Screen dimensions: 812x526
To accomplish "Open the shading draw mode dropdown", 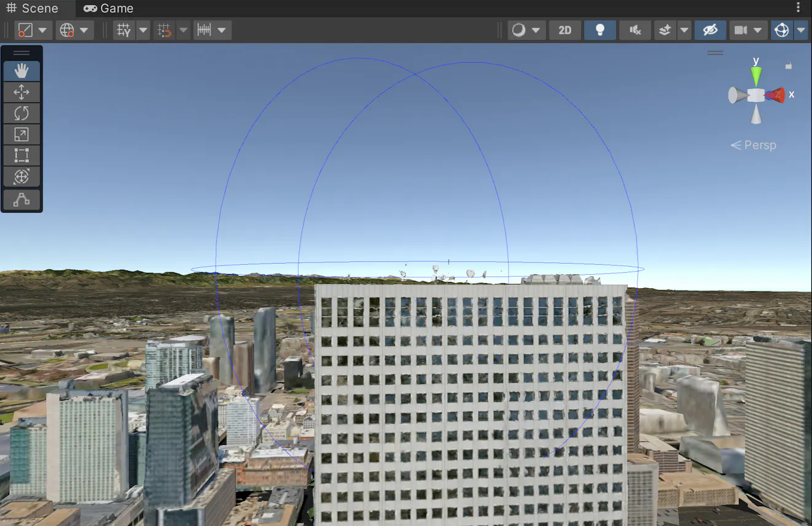I will click(x=536, y=30).
